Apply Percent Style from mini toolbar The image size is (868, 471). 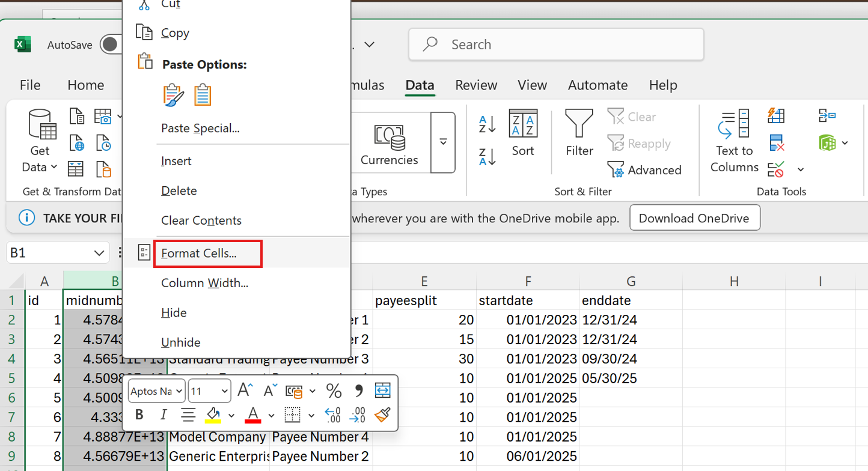pos(334,390)
